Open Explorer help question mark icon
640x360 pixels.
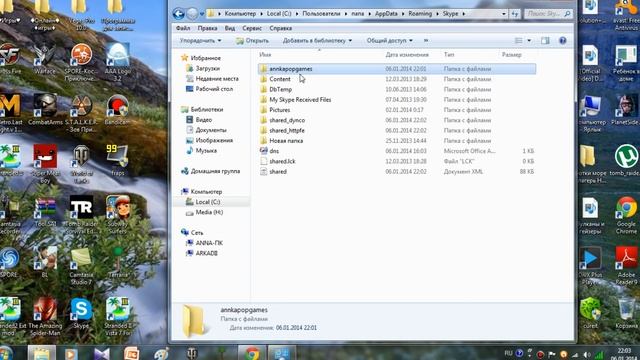click(562, 40)
